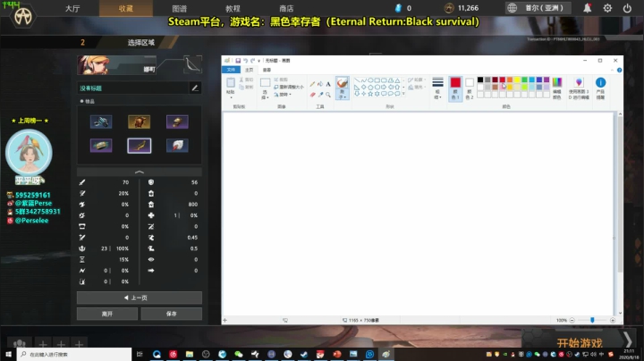Screen dimensions: 644x361
Task: Click the rectangular Select tool icon
Action: [x=266, y=82]
